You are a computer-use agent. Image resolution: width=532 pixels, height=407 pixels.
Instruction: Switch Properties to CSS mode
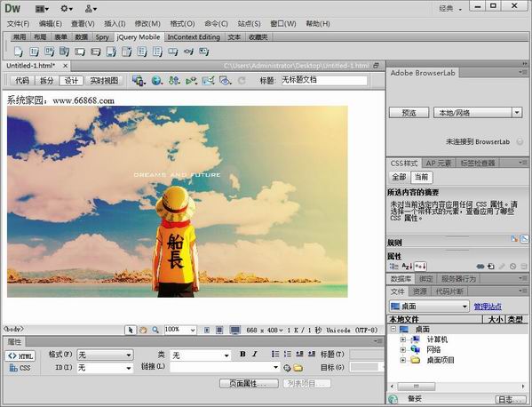pyautogui.click(x=20, y=368)
